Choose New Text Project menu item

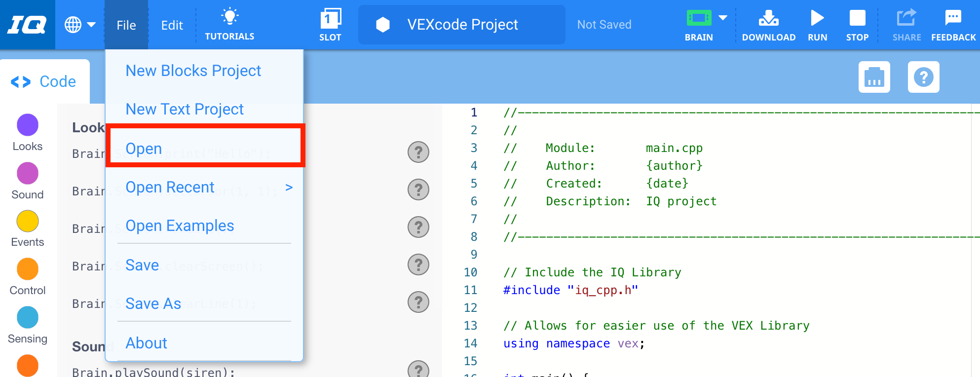click(x=185, y=109)
